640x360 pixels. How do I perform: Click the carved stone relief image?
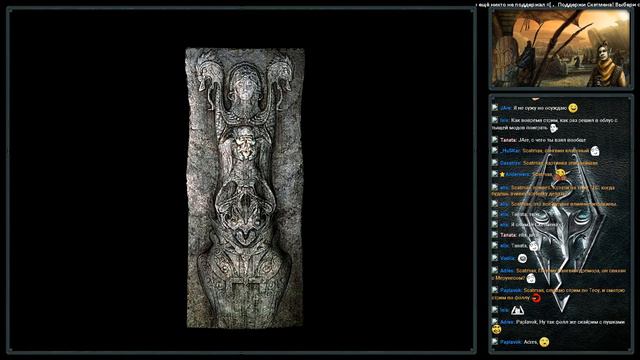click(x=245, y=188)
